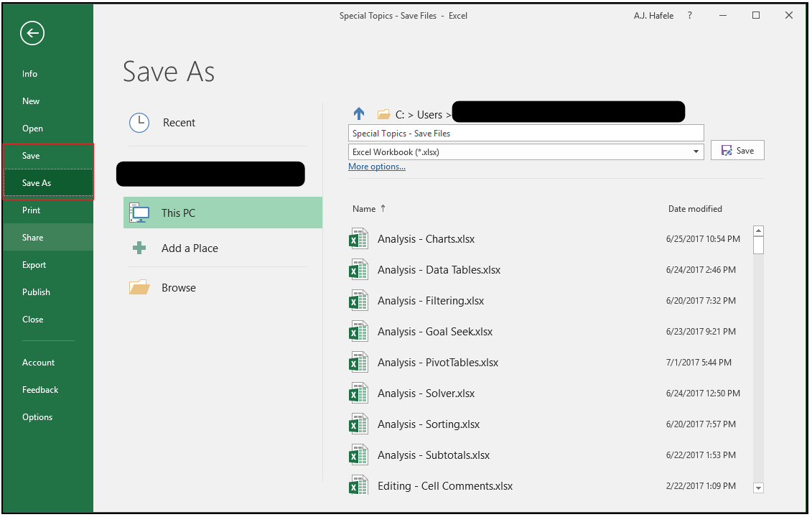Click the Browse folder icon
The width and height of the screenshot is (812, 517).
pyautogui.click(x=139, y=287)
